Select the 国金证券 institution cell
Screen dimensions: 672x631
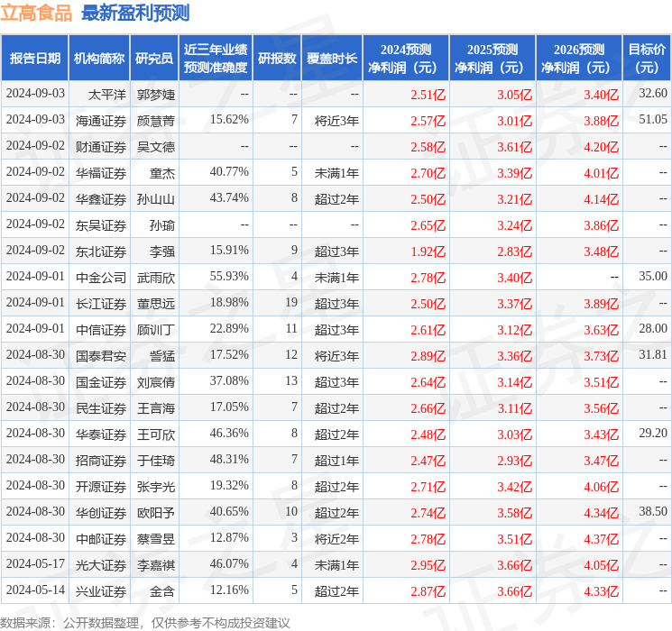(101, 381)
